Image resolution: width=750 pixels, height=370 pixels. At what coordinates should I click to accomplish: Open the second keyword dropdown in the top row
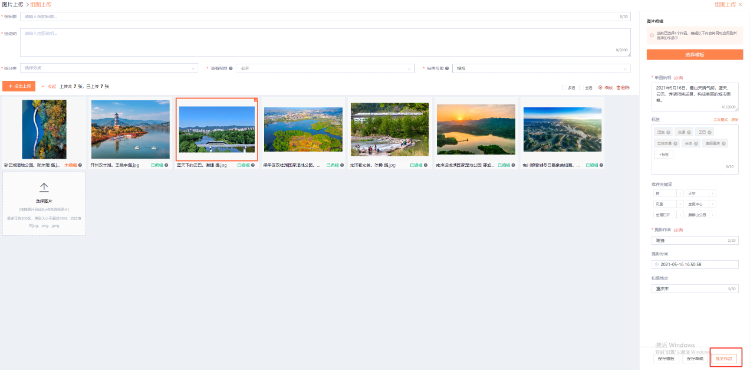click(701, 193)
